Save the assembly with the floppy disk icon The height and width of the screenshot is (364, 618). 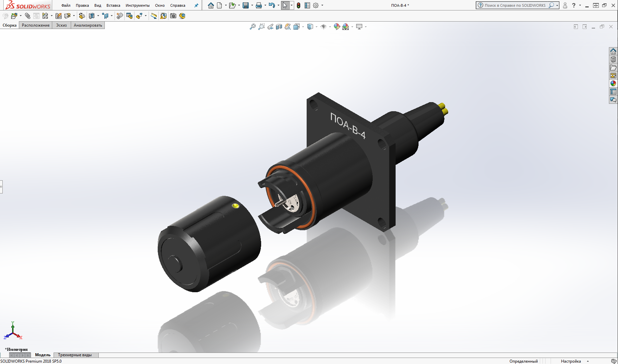click(x=246, y=5)
